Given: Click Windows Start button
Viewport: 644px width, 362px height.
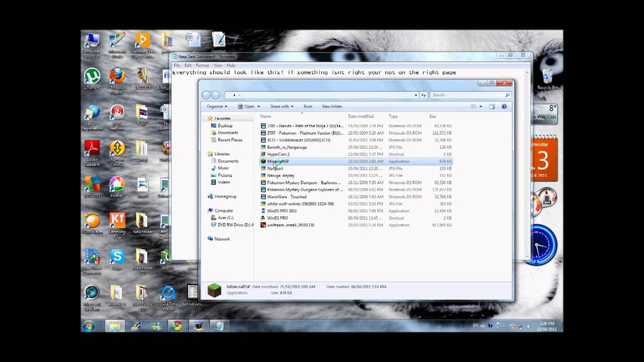Looking at the screenshot, I should pyautogui.click(x=89, y=326).
